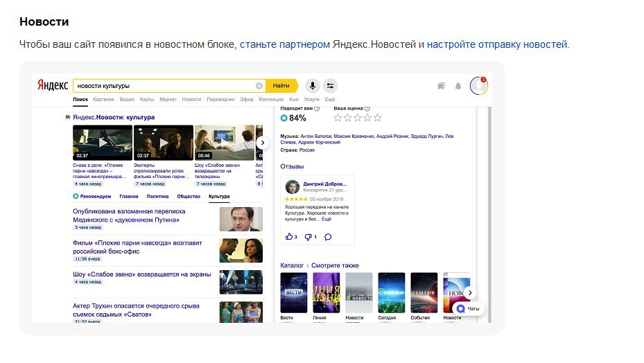Expand the «Ещё» services menu
The image size is (644, 363).
click(x=330, y=99)
